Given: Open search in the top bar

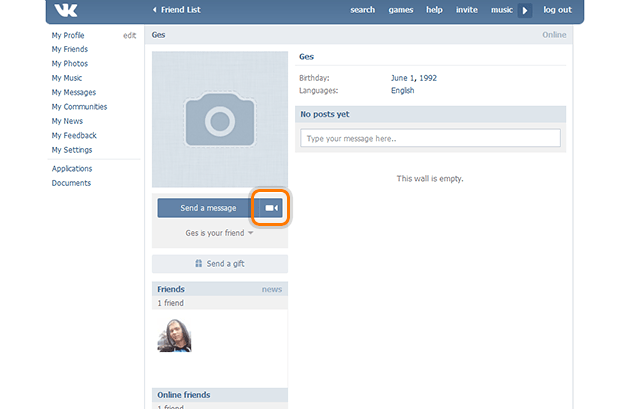Looking at the screenshot, I should click(362, 10).
